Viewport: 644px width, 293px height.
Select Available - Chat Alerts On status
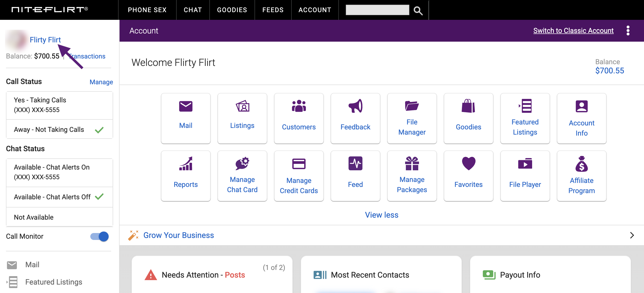pyautogui.click(x=60, y=172)
